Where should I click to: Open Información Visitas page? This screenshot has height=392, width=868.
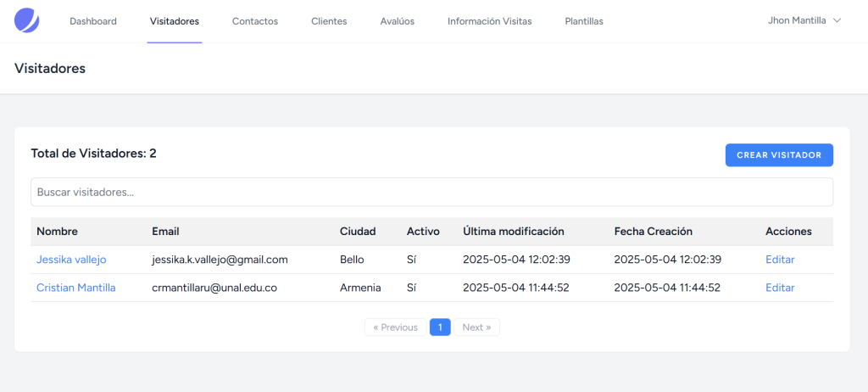489,21
